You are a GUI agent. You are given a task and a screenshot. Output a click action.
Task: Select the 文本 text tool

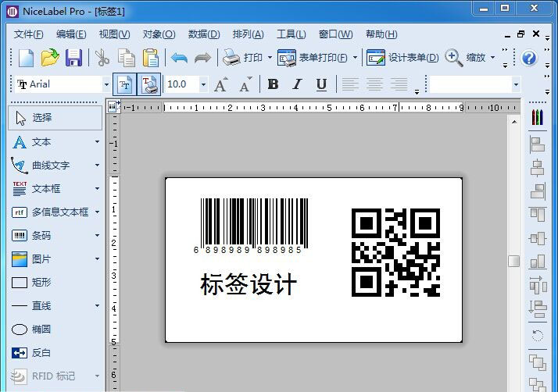click(x=55, y=142)
